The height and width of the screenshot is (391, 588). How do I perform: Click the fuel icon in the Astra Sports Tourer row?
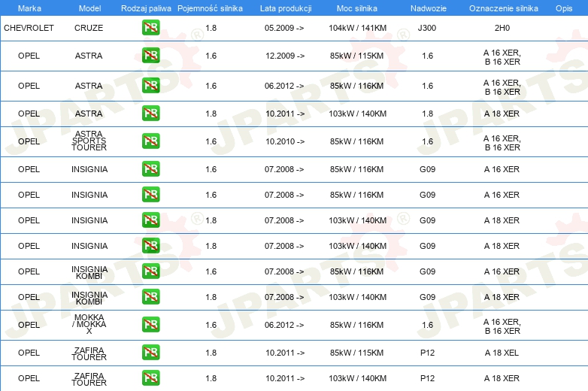tap(150, 141)
